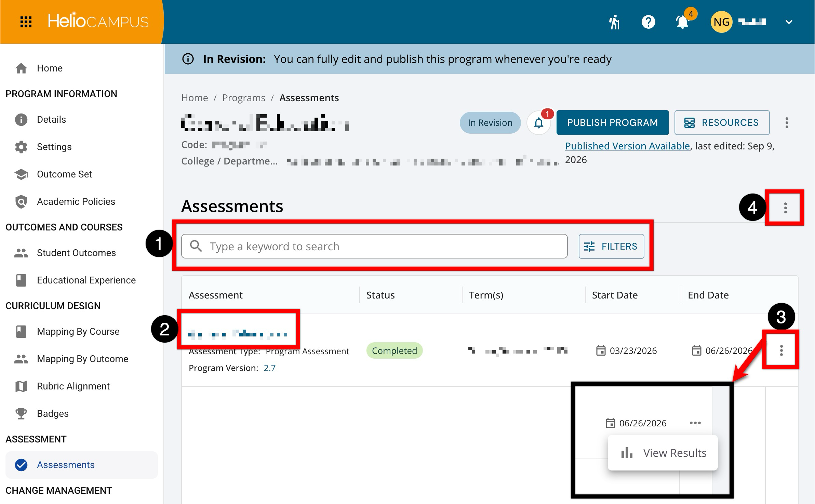Screen dimensions: 815x504
Task: Open the assessment row three-dot menu
Action: point(781,350)
